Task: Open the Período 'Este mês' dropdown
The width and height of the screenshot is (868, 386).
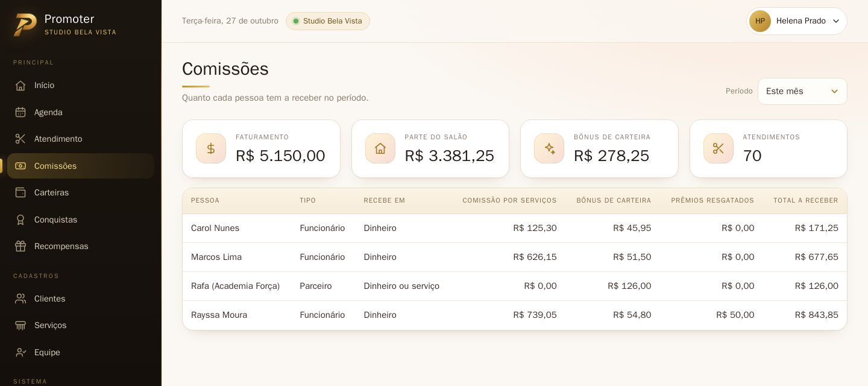Action: point(802,91)
